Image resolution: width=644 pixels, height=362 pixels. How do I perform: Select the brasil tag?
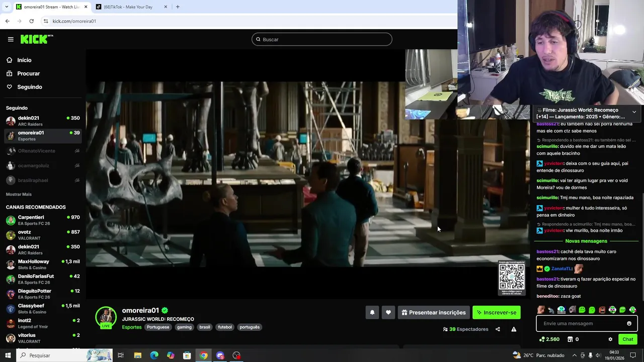pos(205,327)
